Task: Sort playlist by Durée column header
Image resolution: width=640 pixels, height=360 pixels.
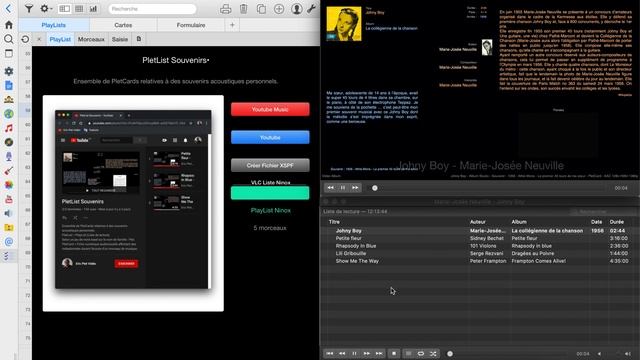Action: tap(617, 222)
